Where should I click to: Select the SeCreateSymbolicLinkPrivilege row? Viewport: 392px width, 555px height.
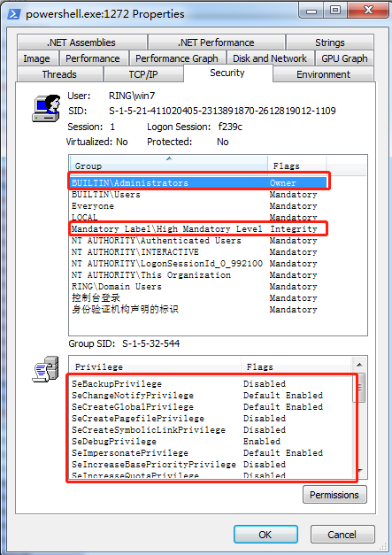pos(211,429)
